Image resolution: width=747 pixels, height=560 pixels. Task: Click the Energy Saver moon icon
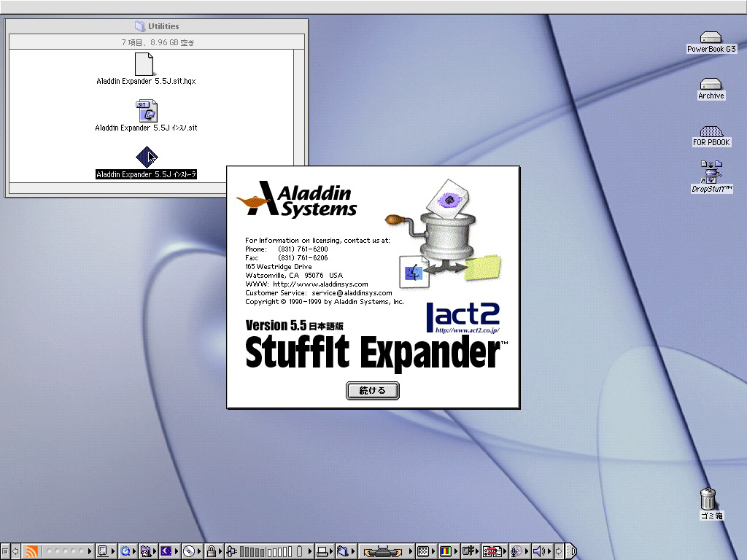pos(166,551)
